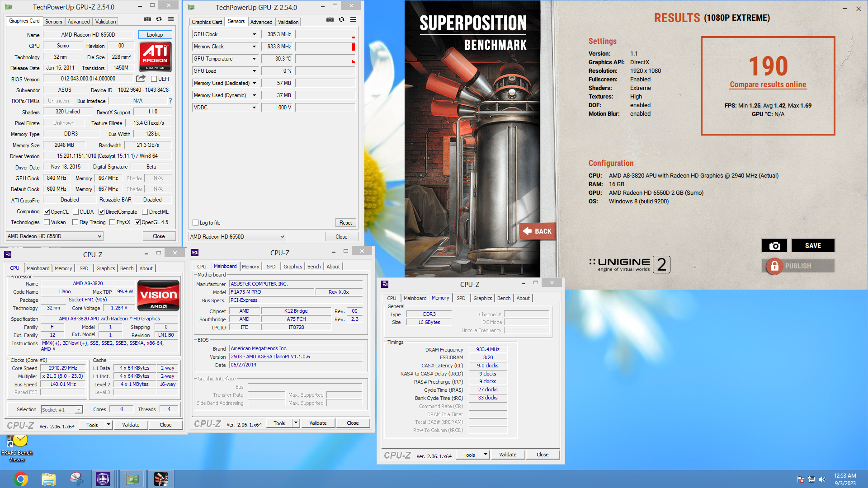The image size is (868, 488).
Task: Click the Bus Interface question mark icon
Action: (170, 101)
